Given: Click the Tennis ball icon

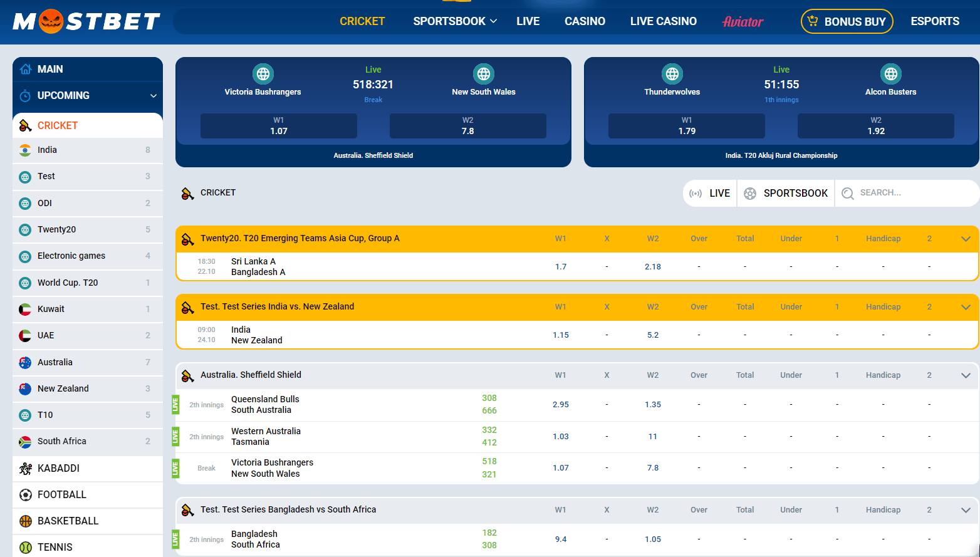Looking at the screenshot, I should pyautogui.click(x=26, y=547).
